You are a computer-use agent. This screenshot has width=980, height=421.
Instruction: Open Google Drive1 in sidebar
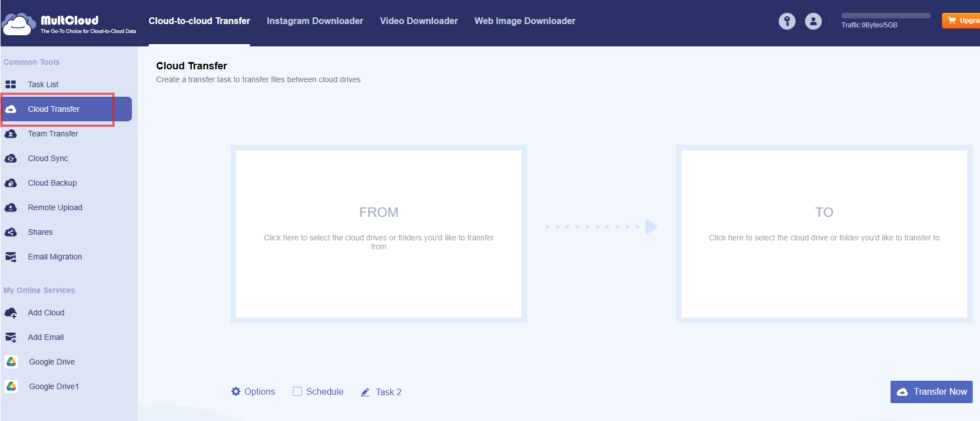click(54, 386)
